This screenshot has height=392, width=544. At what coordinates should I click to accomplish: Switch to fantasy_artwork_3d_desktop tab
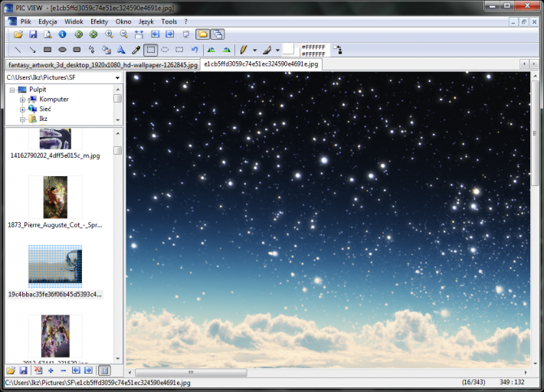coord(103,65)
